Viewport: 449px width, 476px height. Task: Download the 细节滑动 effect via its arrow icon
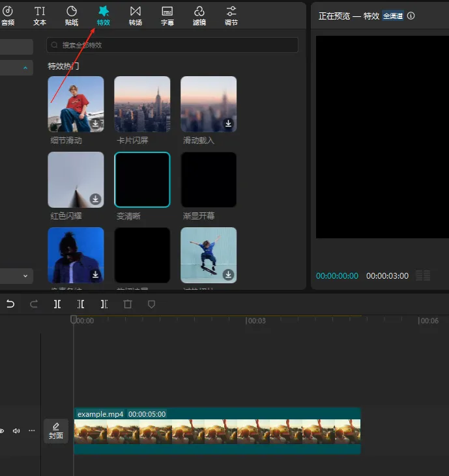[x=95, y=123]
